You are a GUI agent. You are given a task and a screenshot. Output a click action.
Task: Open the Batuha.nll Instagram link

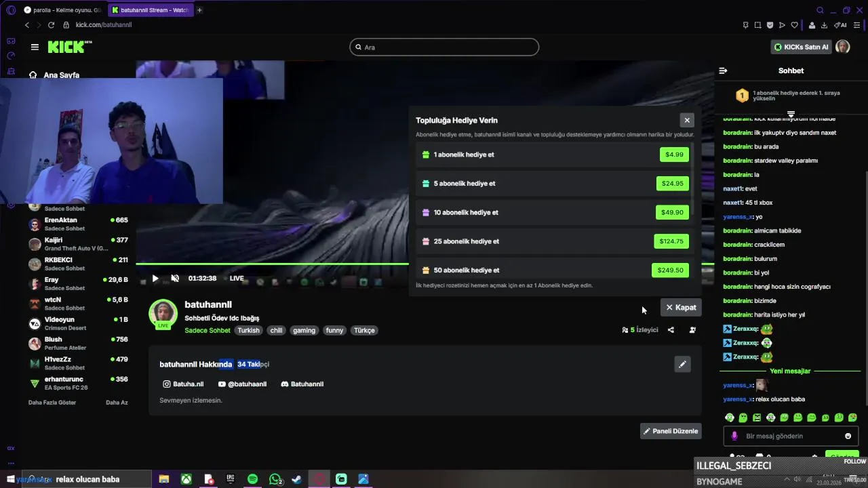tap(183, 384)
